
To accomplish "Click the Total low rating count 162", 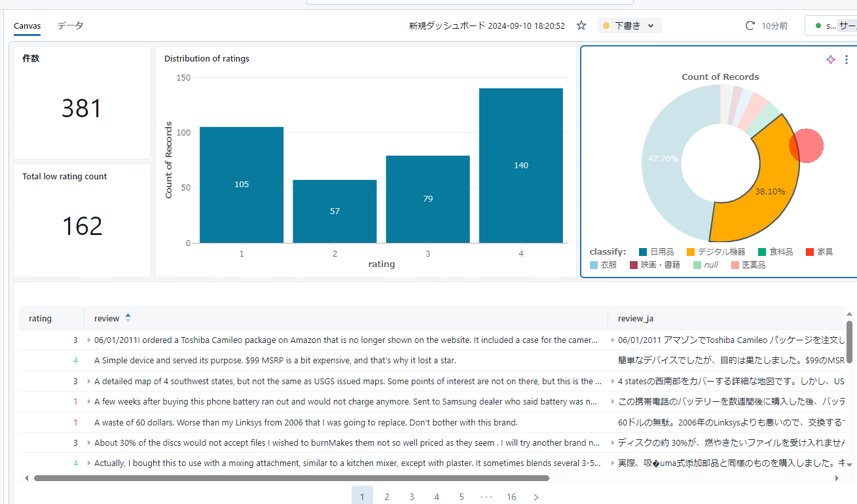I will tap(82, 226).
